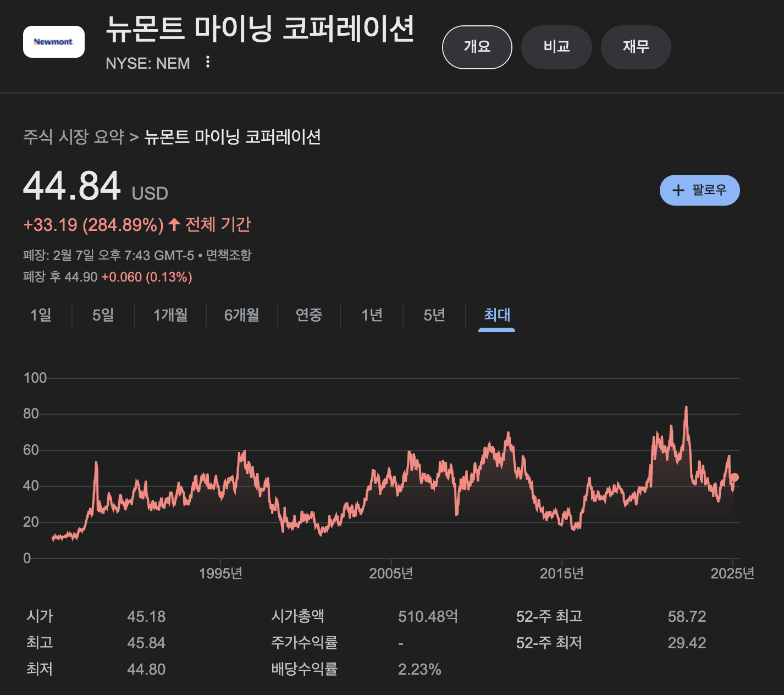Click the 2005년 label on the chart axis
This screenshot has height=695, width=784.
tap(391, 573)
